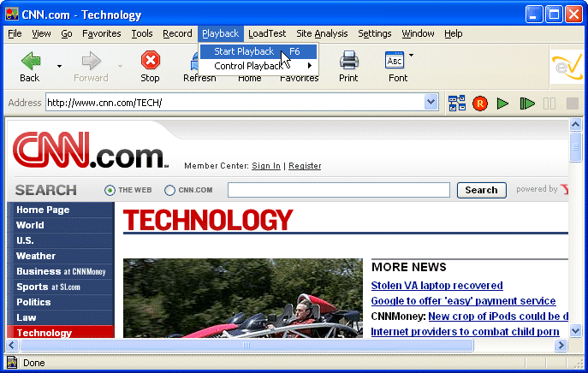Click the red Stop icon
Image resolution: width=588 pixels, height=373 pixels.
point(151,60)
